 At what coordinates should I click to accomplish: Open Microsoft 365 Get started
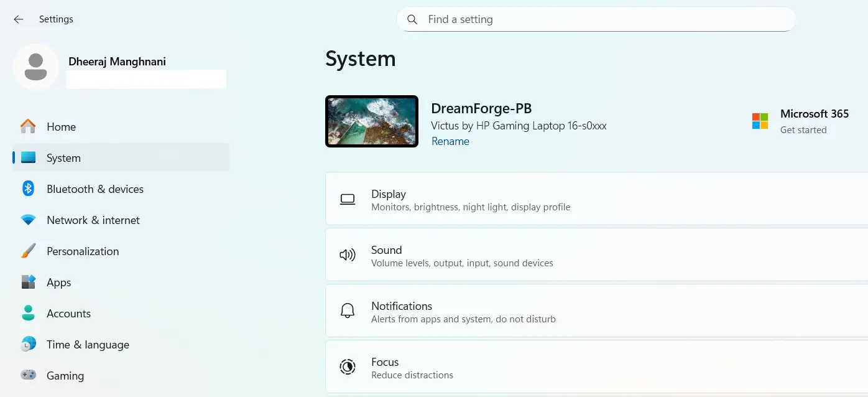(x=803, y=129)
